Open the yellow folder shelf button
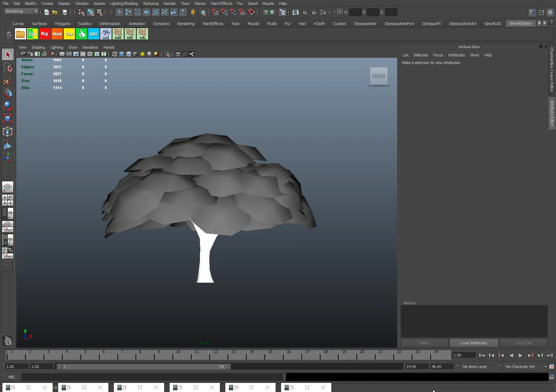 (20, 34)
